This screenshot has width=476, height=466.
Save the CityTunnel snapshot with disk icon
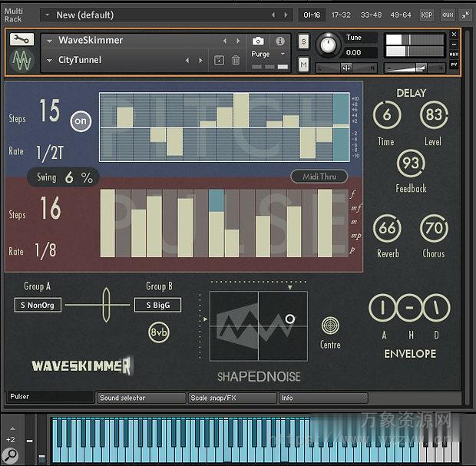click(219, 60)
